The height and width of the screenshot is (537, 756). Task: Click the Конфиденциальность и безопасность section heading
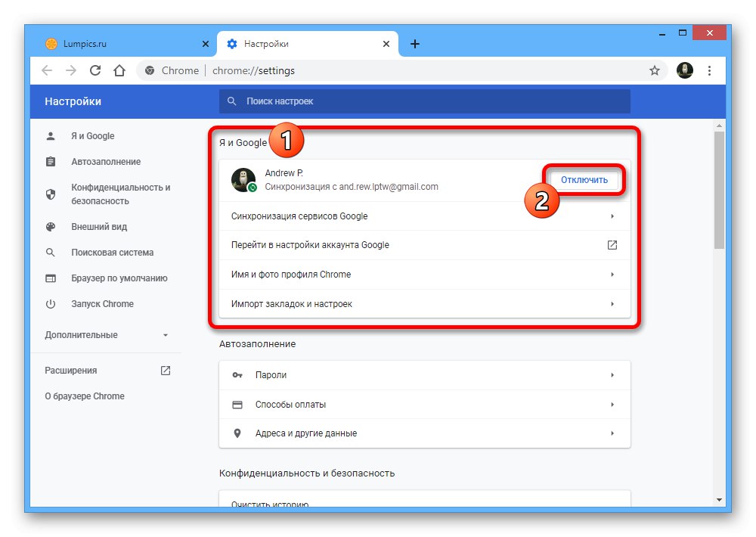(x=307, y=473)
